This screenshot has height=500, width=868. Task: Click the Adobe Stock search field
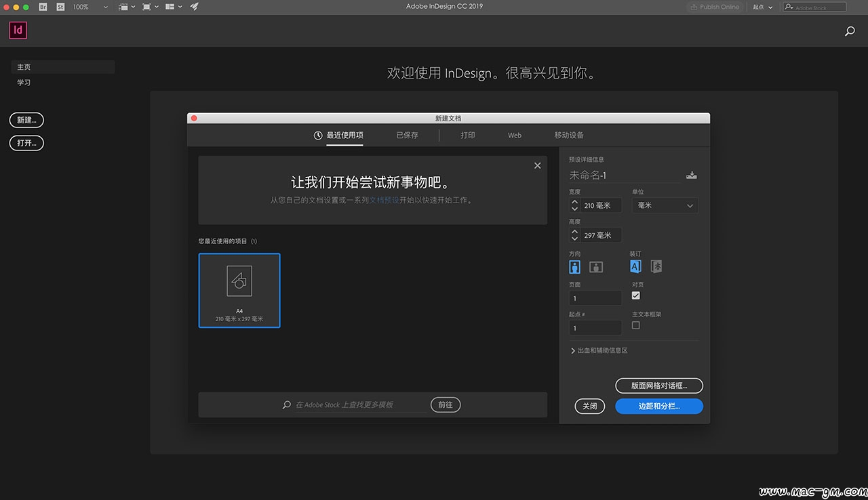coord(814,7)
